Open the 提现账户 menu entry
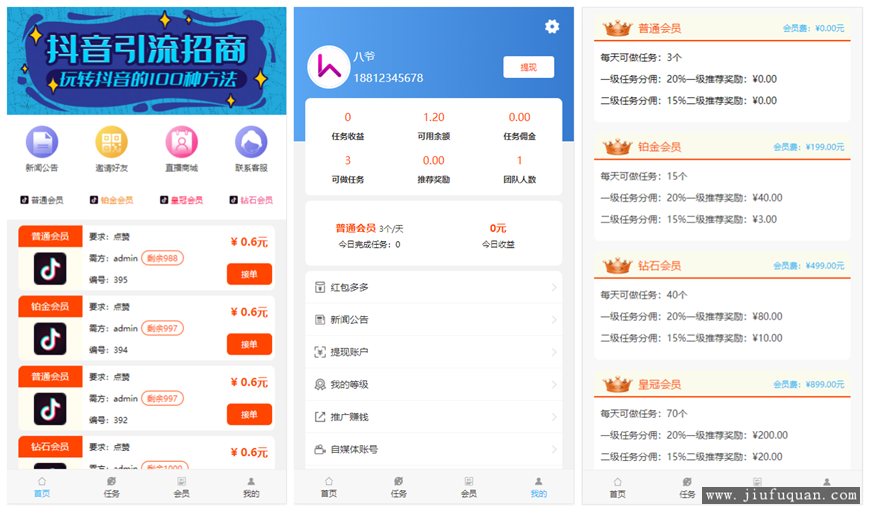The width and height of the screenshot is (870, 512). click(x=434, y=352)
